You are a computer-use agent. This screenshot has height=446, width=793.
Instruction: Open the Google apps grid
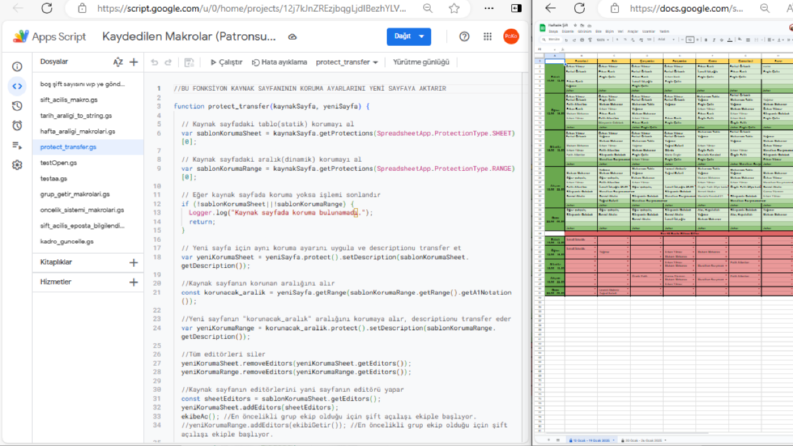[488, 36]
